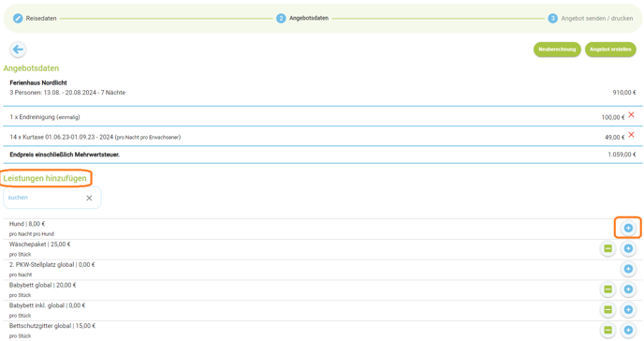Add Babybett inkl. global with plus
644x341 pixels.
(x=628, y=309)
